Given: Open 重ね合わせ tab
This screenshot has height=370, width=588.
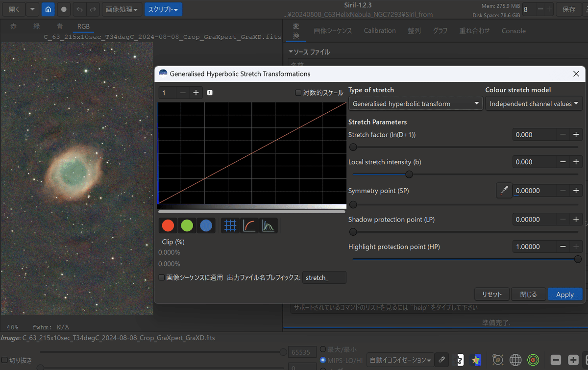Looking at the screenshot, I should [x=474, y=30].
